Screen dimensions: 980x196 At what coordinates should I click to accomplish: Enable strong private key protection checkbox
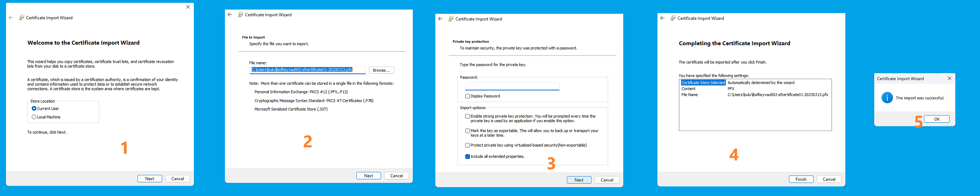(x=467, y=116)
